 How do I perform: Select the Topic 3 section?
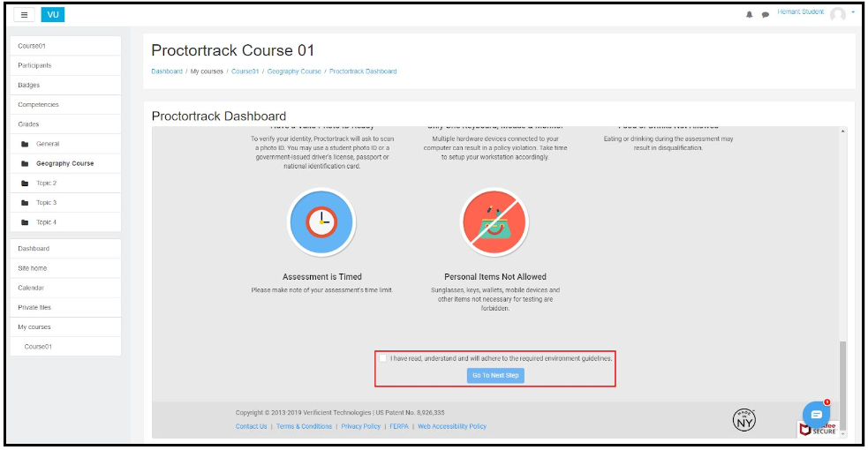(65, 203)
